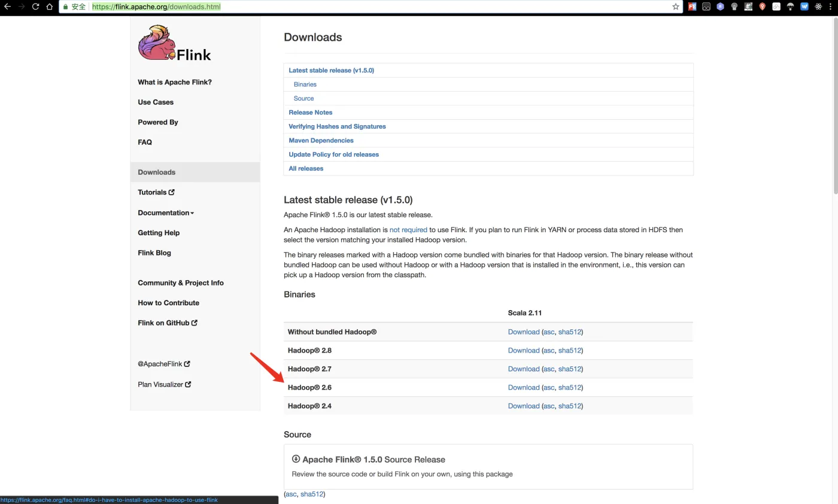This screenshot has width=838, height=504.
Task: Open the parachute extension icon
Action: tap(790, 7)
